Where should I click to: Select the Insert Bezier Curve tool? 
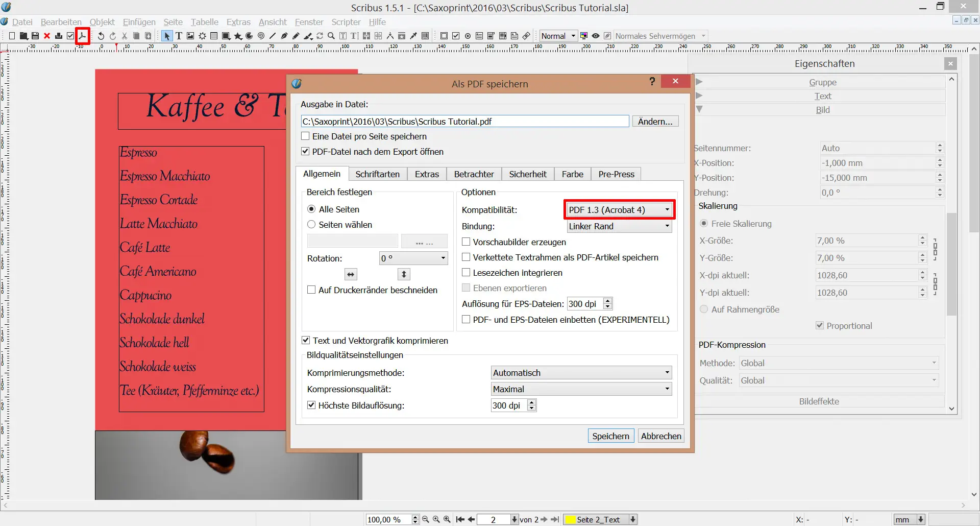[284, 36]
